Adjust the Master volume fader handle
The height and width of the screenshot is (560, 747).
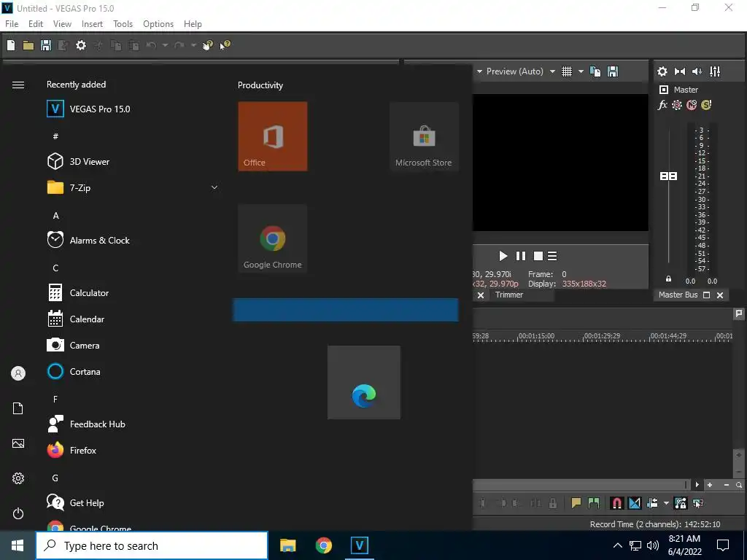[668, 176]
